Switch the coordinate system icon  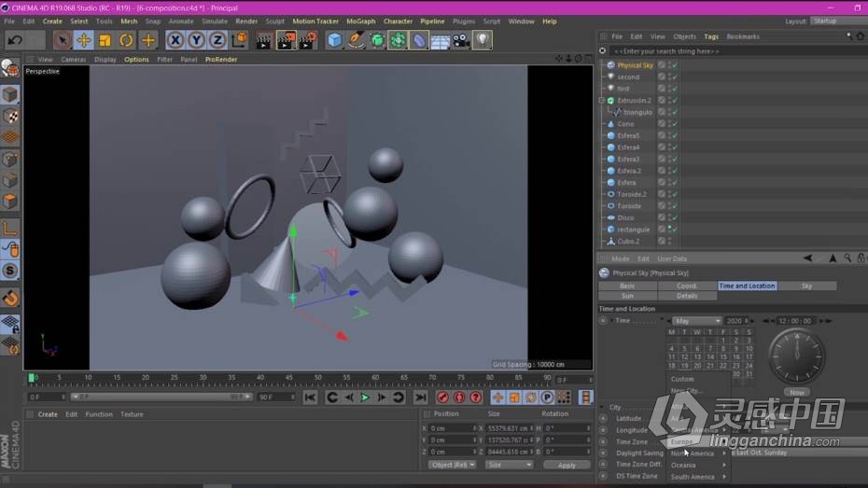(x=239, y=40)
